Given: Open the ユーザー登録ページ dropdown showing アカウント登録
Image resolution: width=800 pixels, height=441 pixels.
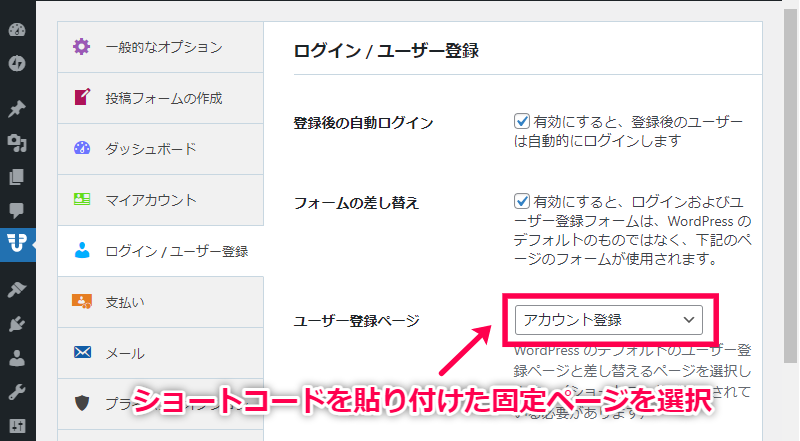Looking at the screenshot, I should tap(609, 320).
